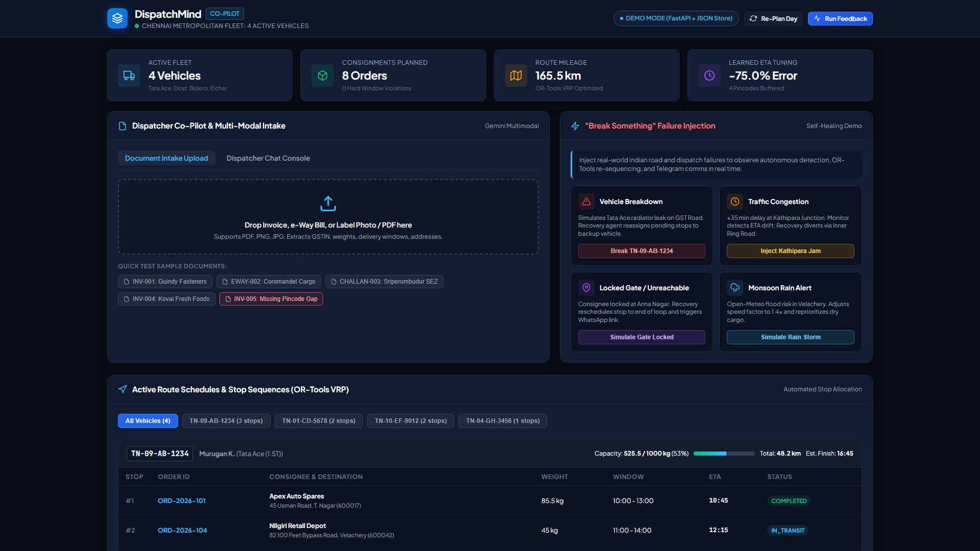This screenshot has height=551, width=980.
Task: Click the Automated Stop Allocation label
Action: [823, 389]
